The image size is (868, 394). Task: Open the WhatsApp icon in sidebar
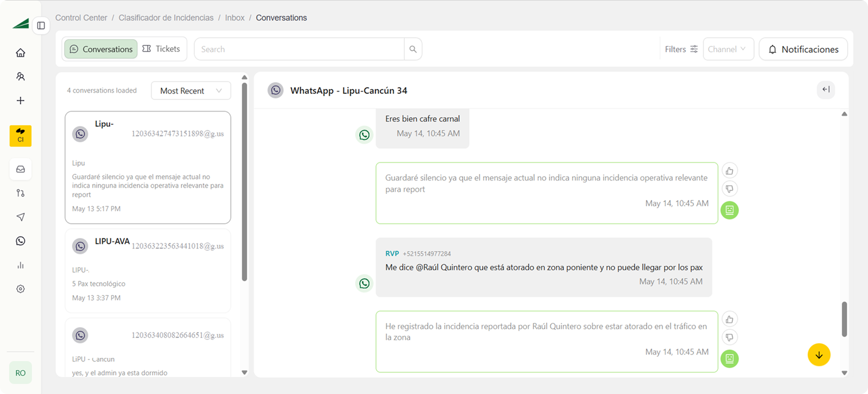(21, 241)
